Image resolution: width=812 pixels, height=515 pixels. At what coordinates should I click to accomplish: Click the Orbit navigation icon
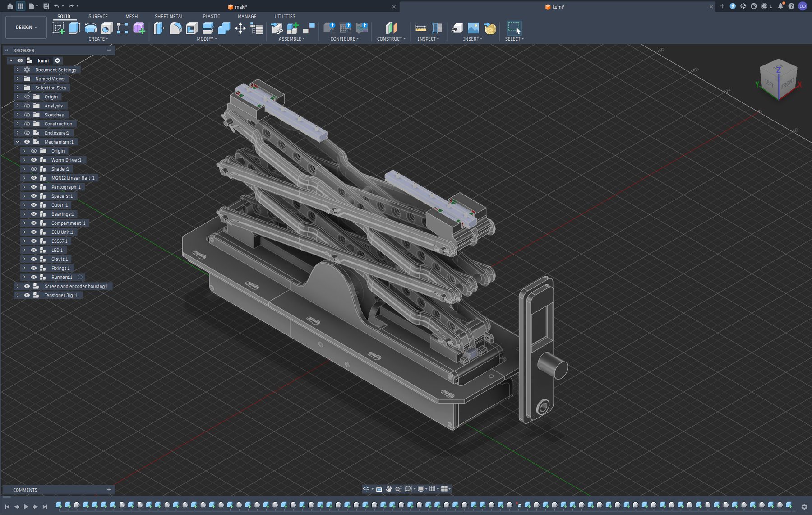click(366, 489)
